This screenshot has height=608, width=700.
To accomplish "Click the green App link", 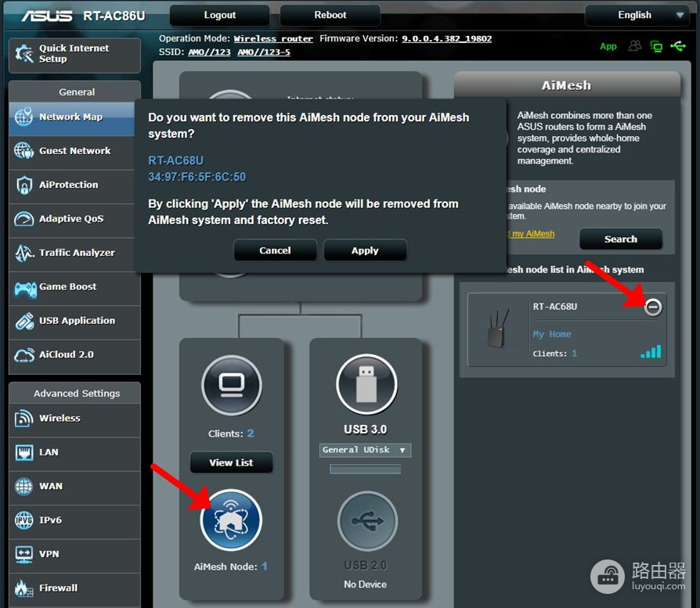I will (x=608, y=46).
